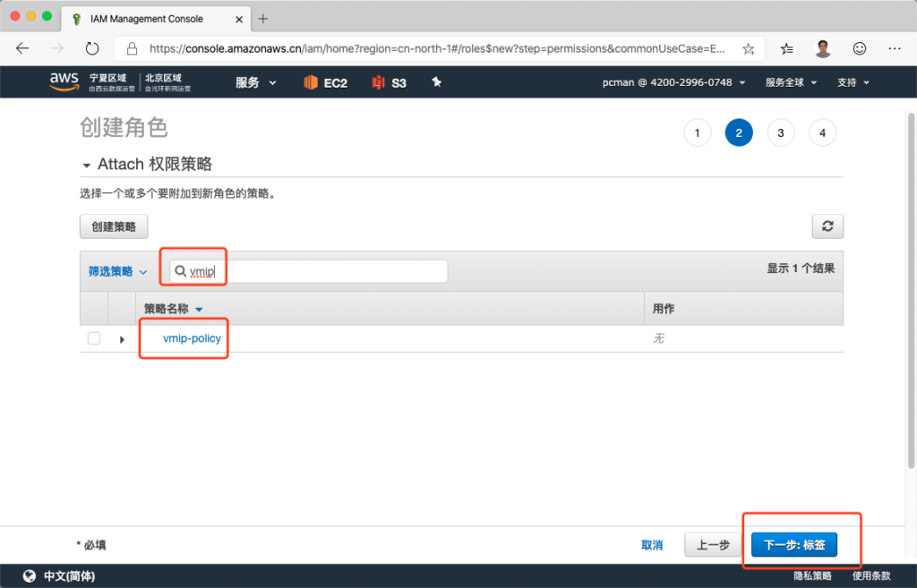The height and width of the screenshot is (588, 917).
Task: Expand the vmip-policy row details
Action: (122, 339)
